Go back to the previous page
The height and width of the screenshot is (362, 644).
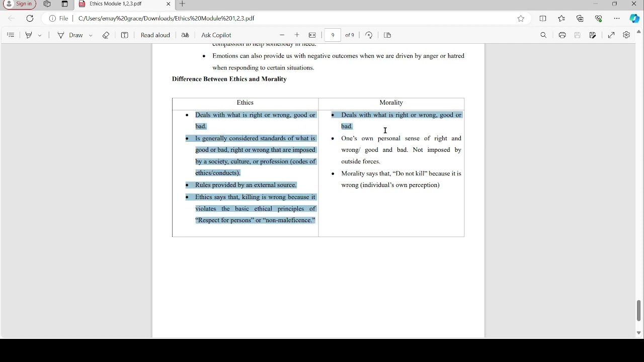[x=12, y=19]
